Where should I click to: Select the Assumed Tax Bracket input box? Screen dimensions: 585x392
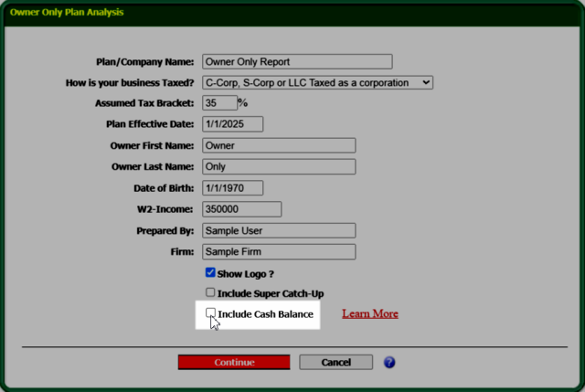point(218,103)
